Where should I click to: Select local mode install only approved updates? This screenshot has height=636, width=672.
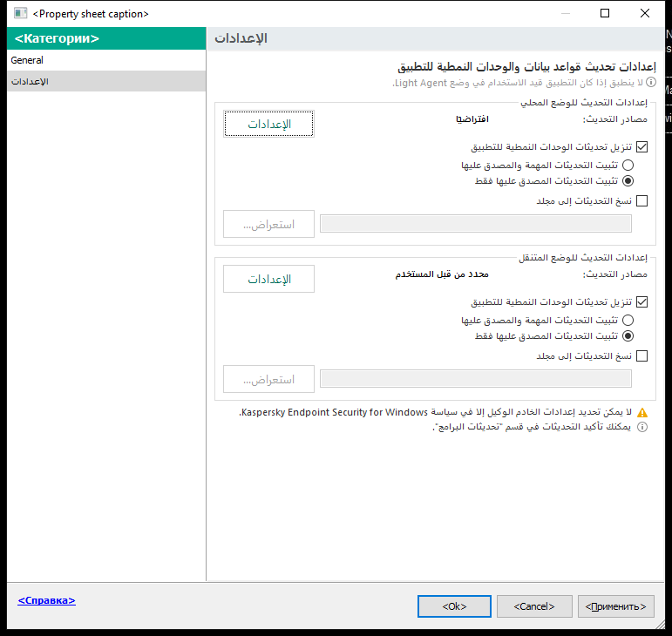tap(628, 180)
